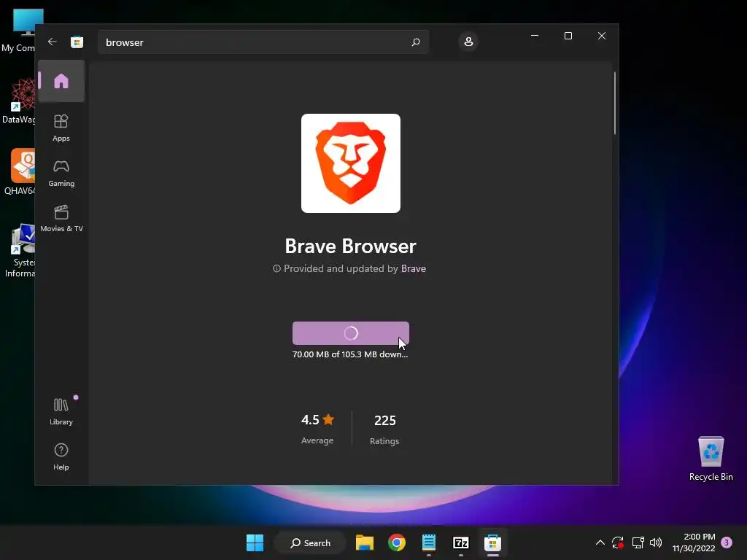Expand the hidden system tray icons

600,542
